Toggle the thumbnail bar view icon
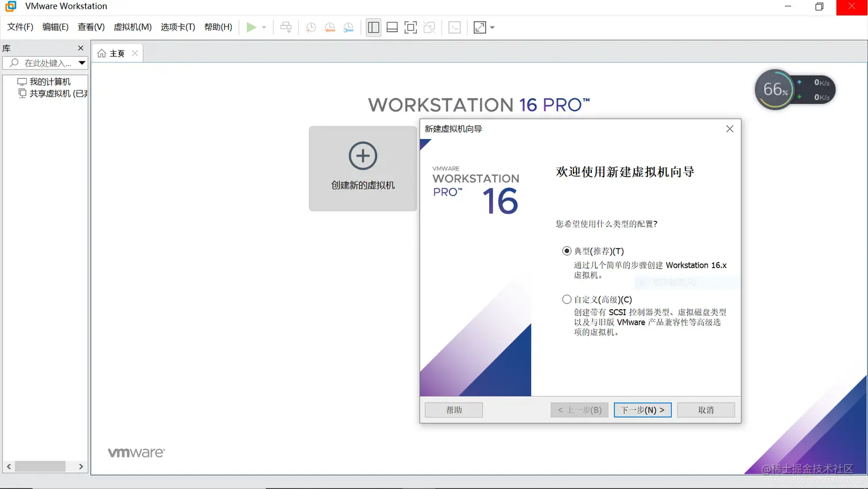 [392, 27]
